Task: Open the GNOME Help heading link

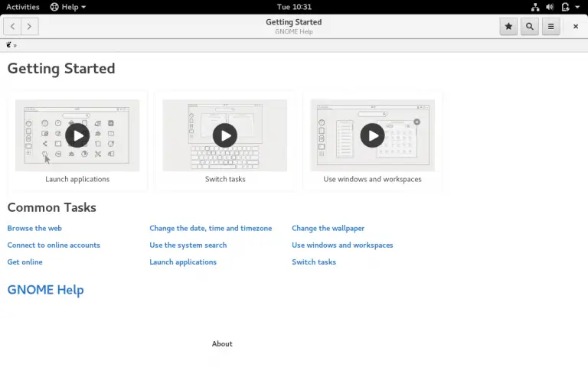Action: pos(45,290)
